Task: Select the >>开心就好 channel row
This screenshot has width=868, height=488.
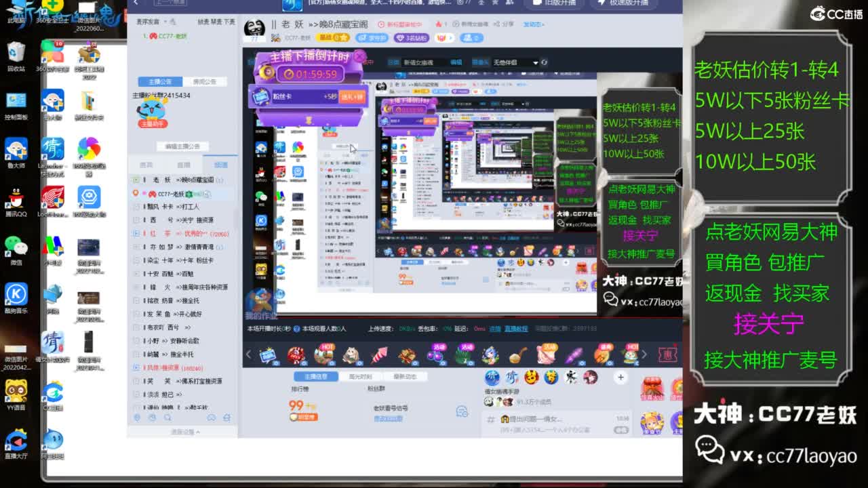Action: click(x=182, y=314)
